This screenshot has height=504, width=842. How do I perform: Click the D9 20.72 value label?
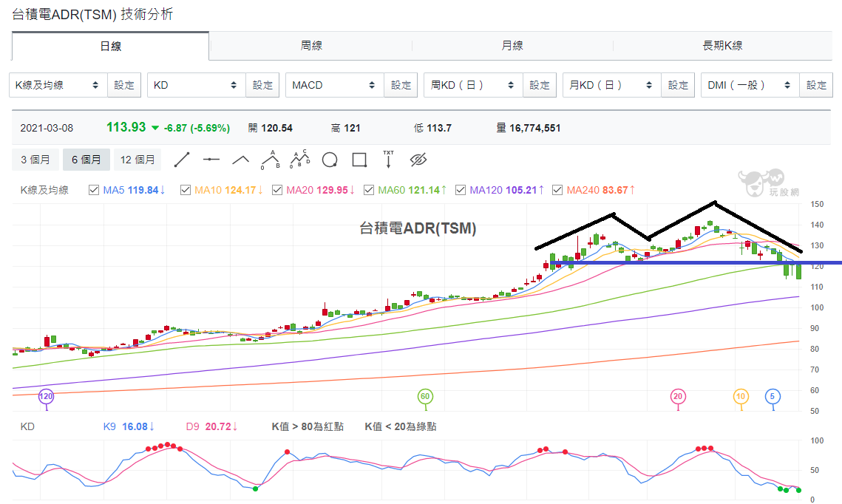tap(211, 426)
